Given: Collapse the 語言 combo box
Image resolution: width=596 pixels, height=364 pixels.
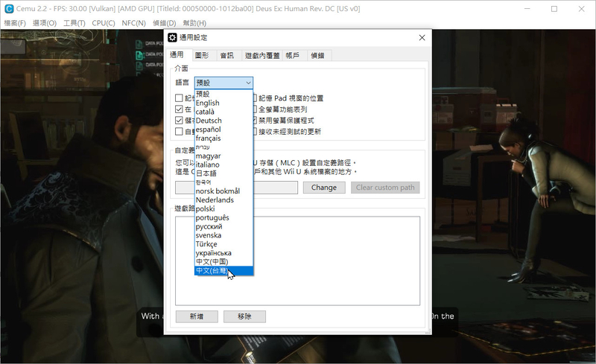Looking at the screenshot, I should [223, 83].
